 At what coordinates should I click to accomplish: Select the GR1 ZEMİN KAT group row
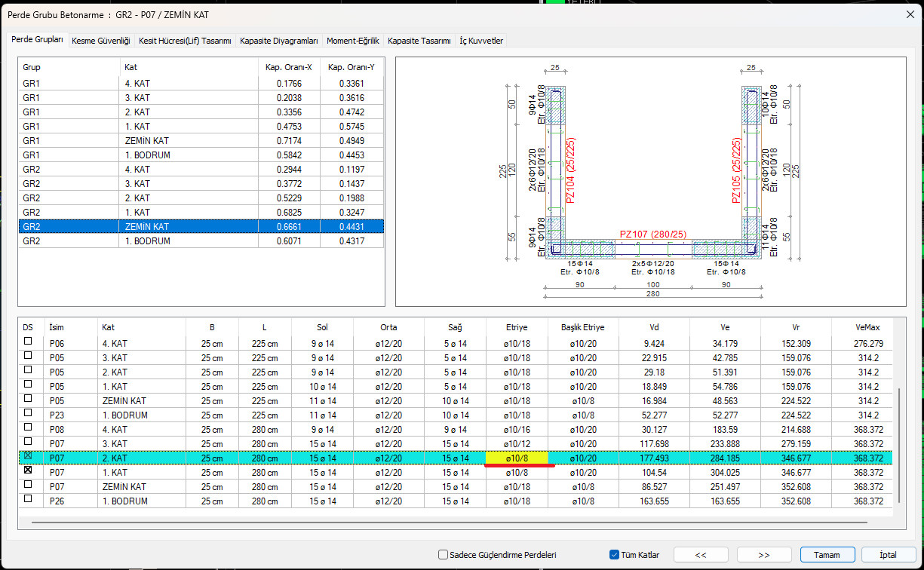(201, 141)
